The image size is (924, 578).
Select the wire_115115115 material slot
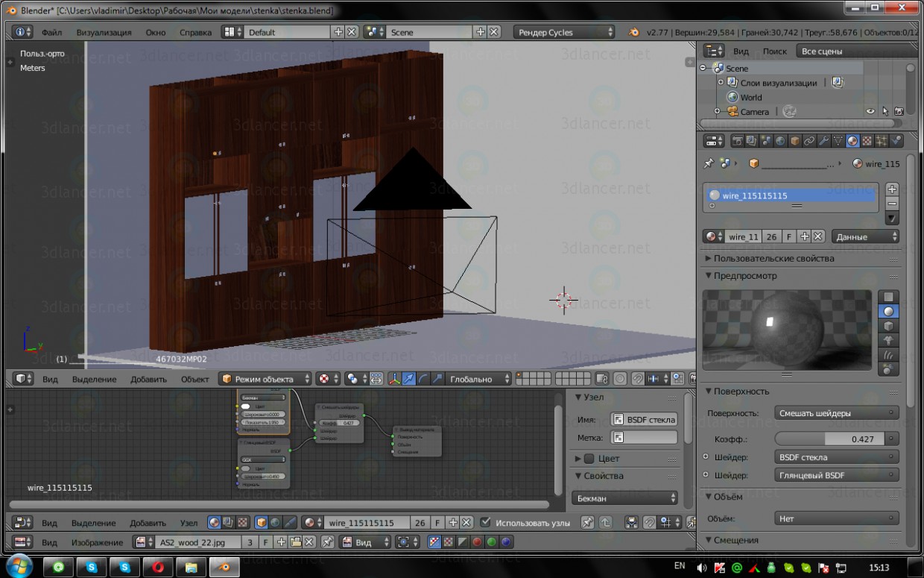[790, 195]
